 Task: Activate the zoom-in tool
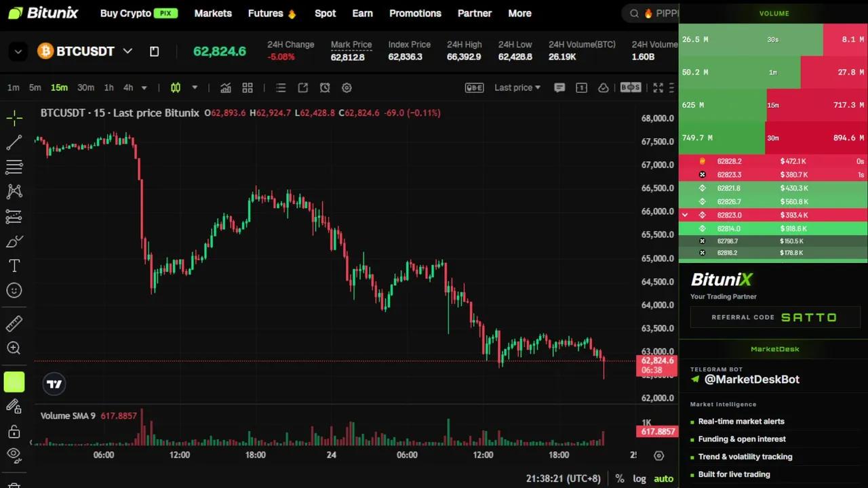(x=14, y=348)
